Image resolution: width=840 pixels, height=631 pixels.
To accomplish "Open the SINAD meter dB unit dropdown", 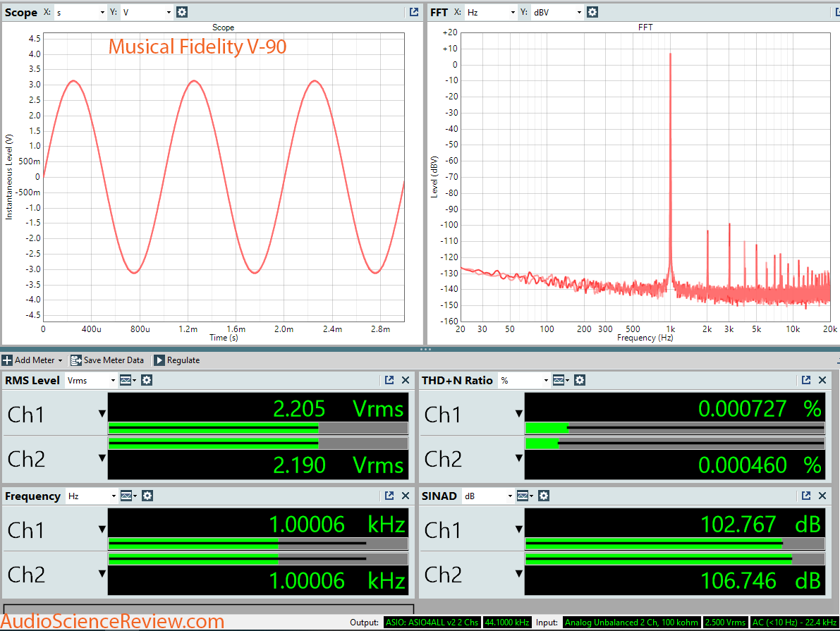I will 488,496.
